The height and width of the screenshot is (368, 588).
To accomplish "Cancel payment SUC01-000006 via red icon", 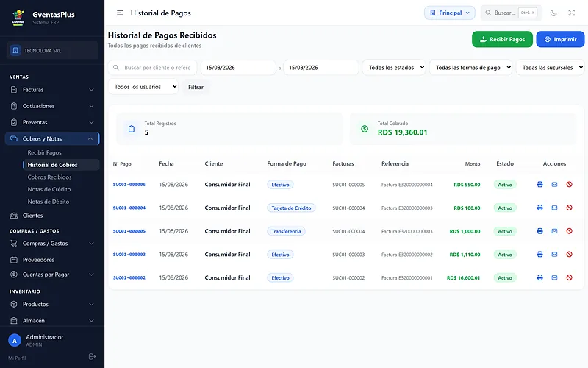I will pos(569,185).
